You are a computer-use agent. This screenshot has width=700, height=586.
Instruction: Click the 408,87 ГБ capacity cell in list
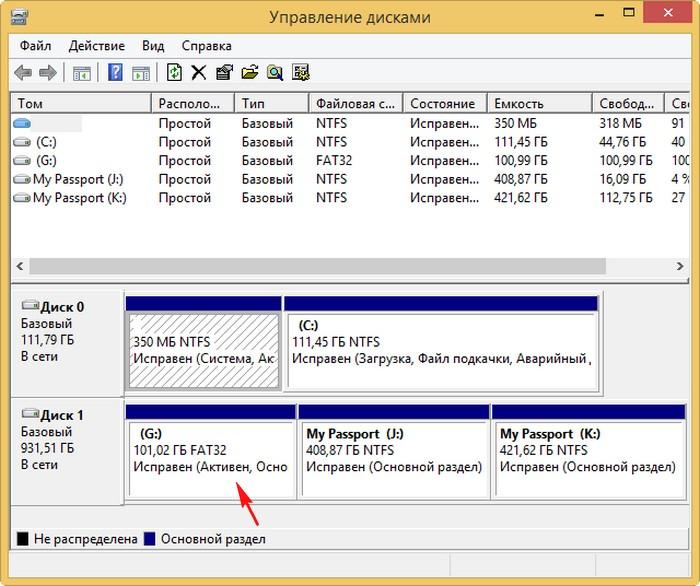pyautogui.click(x=521, y=179)
